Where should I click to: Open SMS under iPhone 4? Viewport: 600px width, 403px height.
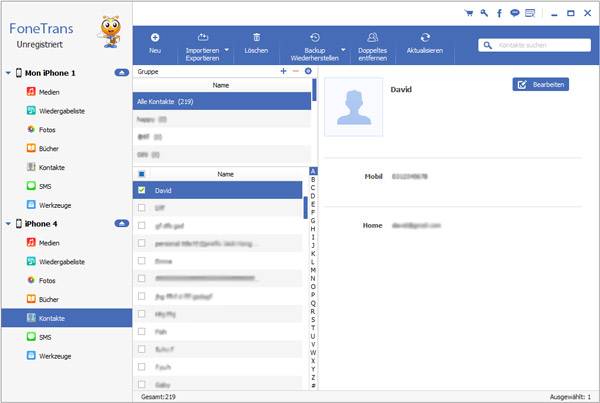click(46, 338)
